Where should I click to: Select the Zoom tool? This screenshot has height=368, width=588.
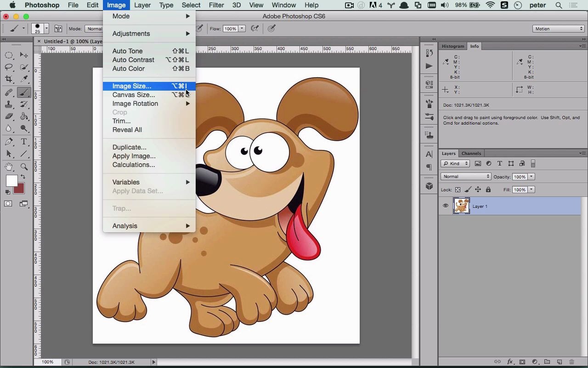click(x=24, y=167)
